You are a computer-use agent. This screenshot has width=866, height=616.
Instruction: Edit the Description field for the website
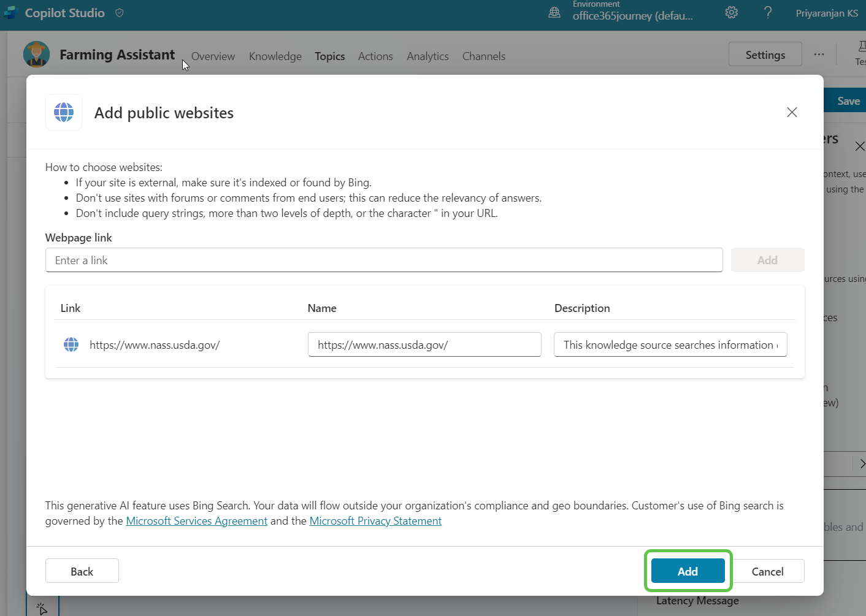click(670, 345)
